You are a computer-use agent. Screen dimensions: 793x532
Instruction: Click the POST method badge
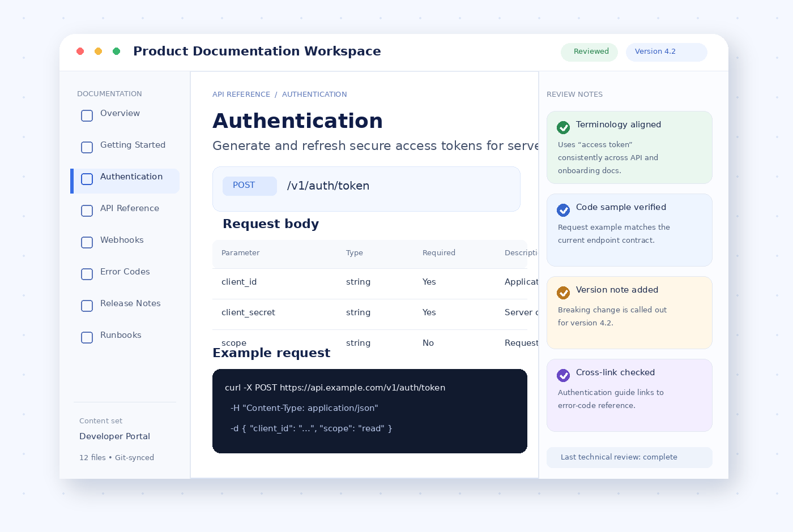pyautogui.click(x=250, y=186)
